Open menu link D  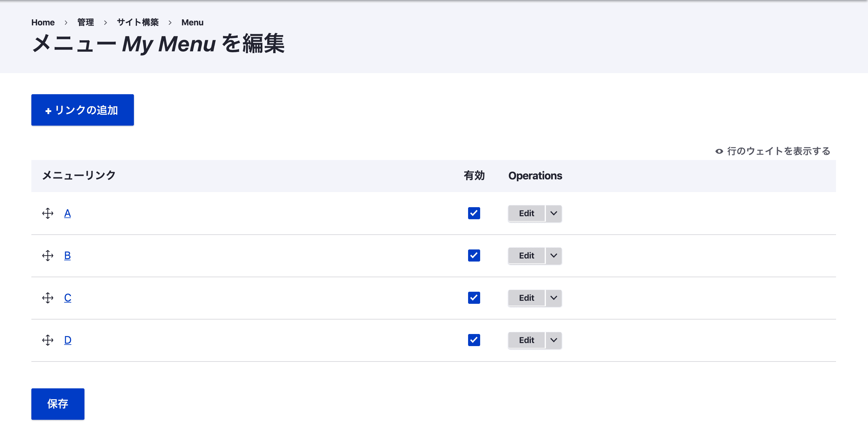(x=67, y=340)
